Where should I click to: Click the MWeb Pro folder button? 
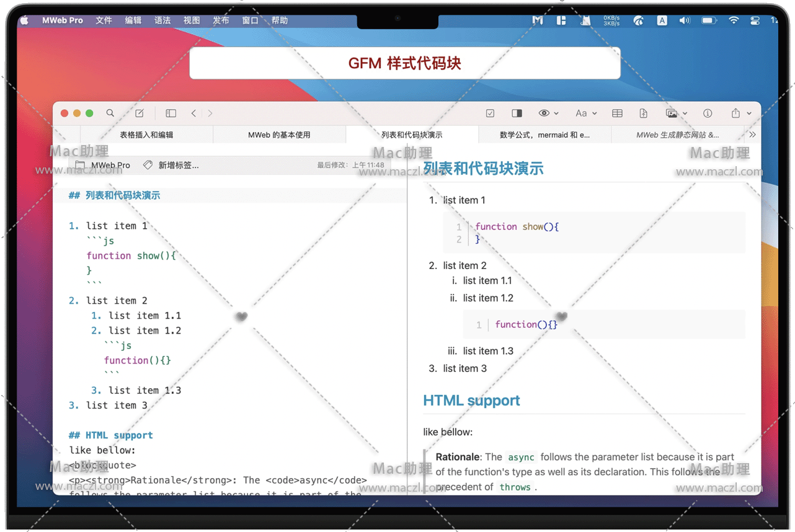pos(103,165)
